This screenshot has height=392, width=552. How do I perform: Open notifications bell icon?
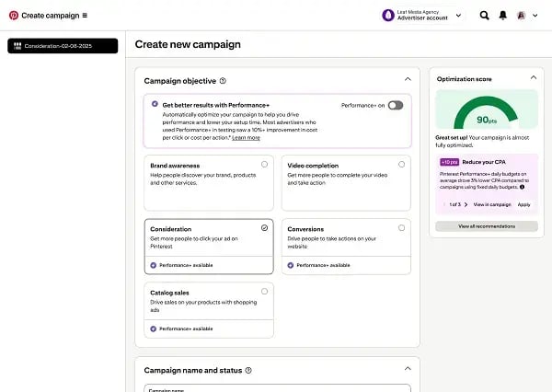[503, 16]
